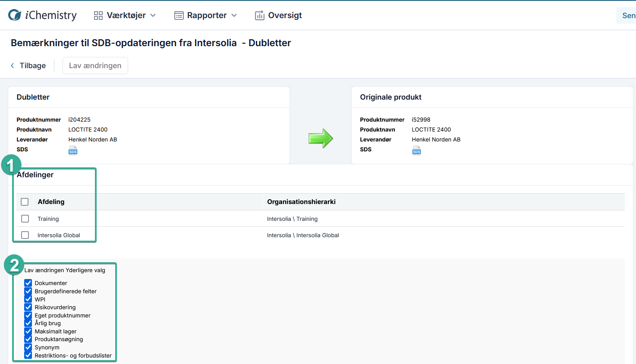This screenshot has width=636, height=364.
Task: Click product number i204225
Action: tap(79, 120)
